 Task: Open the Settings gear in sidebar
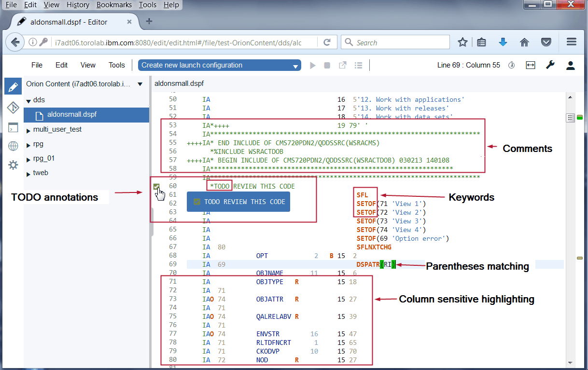tap(13, 165)
